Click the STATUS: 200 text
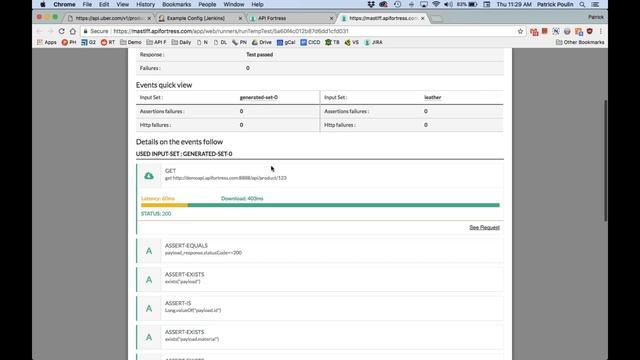This screenshot has height=360, width=640. click(156, 213)
